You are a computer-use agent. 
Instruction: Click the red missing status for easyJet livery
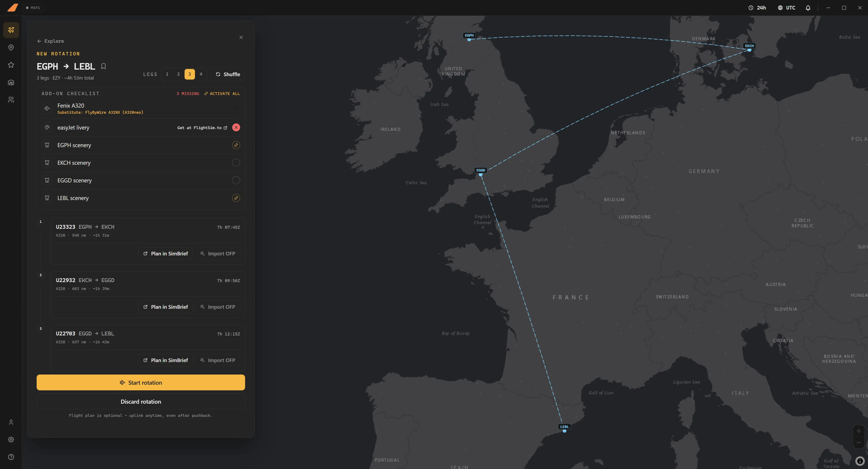[236, 127]
